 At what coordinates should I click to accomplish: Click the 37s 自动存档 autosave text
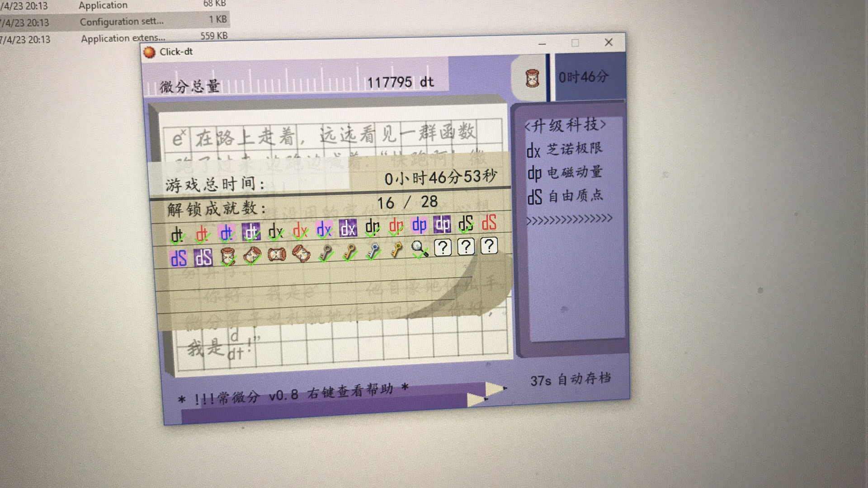coord(571,380)
